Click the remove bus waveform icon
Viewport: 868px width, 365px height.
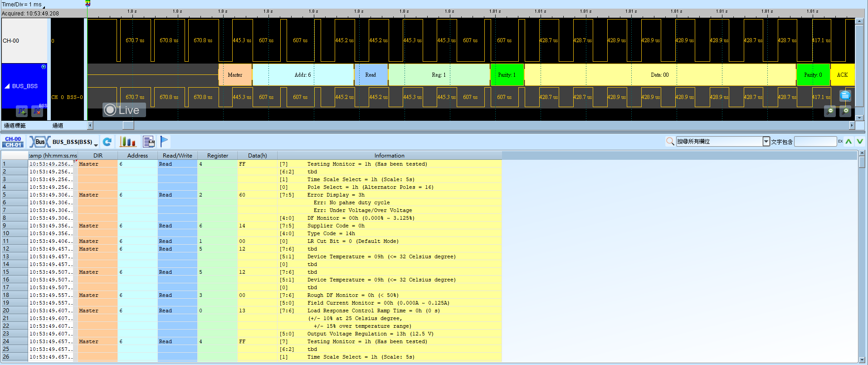tap(37, 110)
